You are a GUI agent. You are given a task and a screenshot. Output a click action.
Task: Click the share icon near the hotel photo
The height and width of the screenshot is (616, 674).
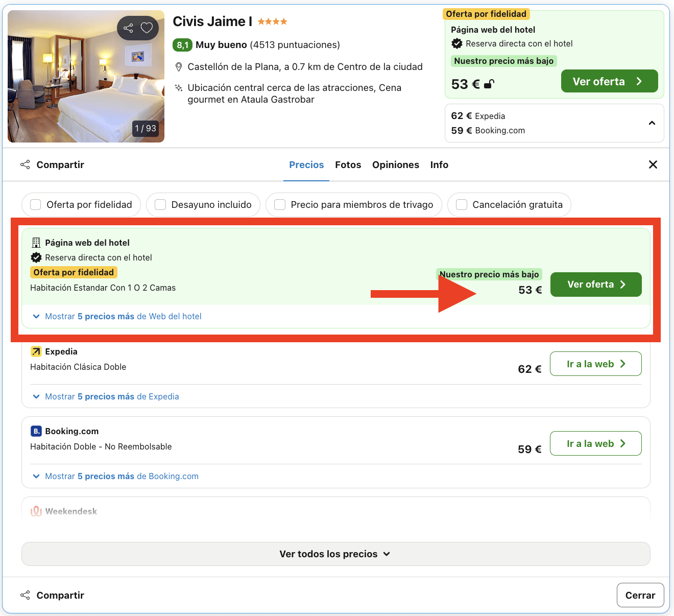click(128, 28)
